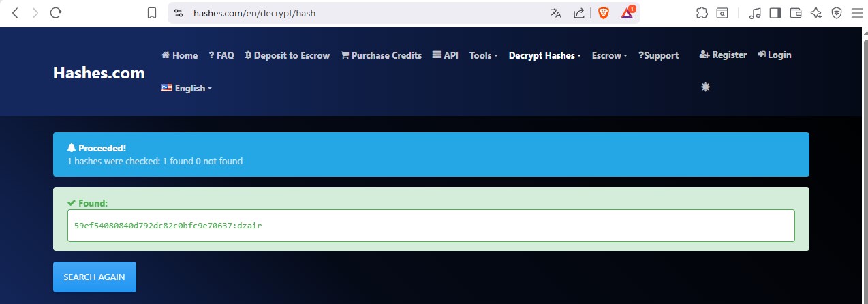Click the Found: label with checkmark
The image size is (868, 304).
[88, 203]
